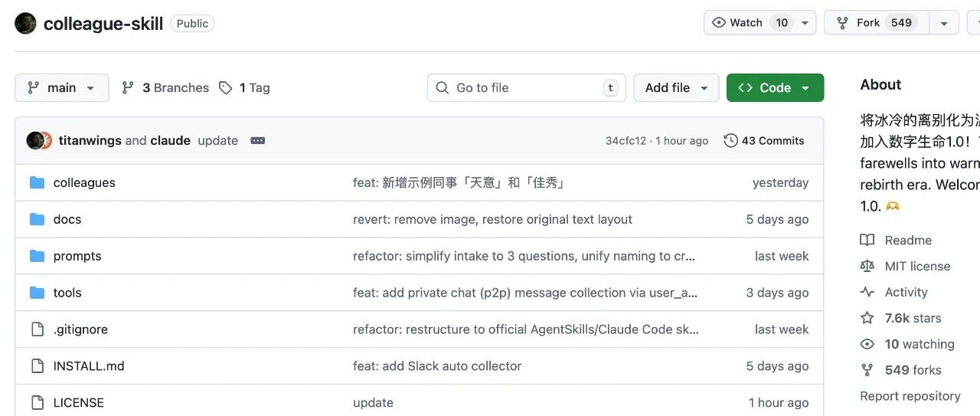This screenshot has height=416, width=980.
Task: Open claude co-author profile link
Action: pos(170,140)
